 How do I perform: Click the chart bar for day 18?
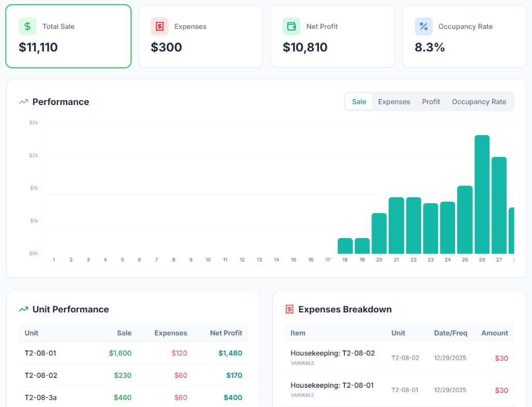coord(345,244)
